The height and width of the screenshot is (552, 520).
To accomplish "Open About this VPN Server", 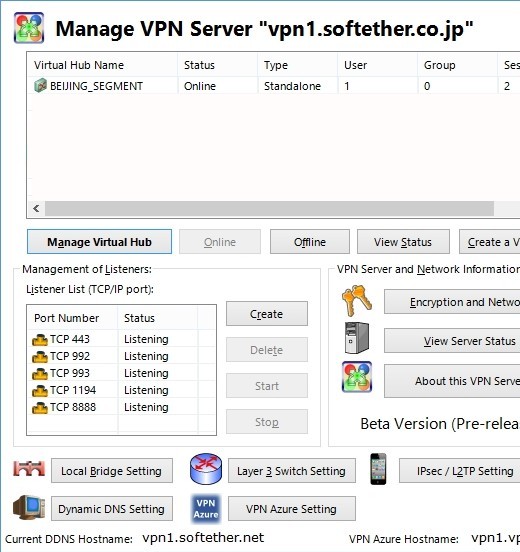I will click(x=452, y=381).
